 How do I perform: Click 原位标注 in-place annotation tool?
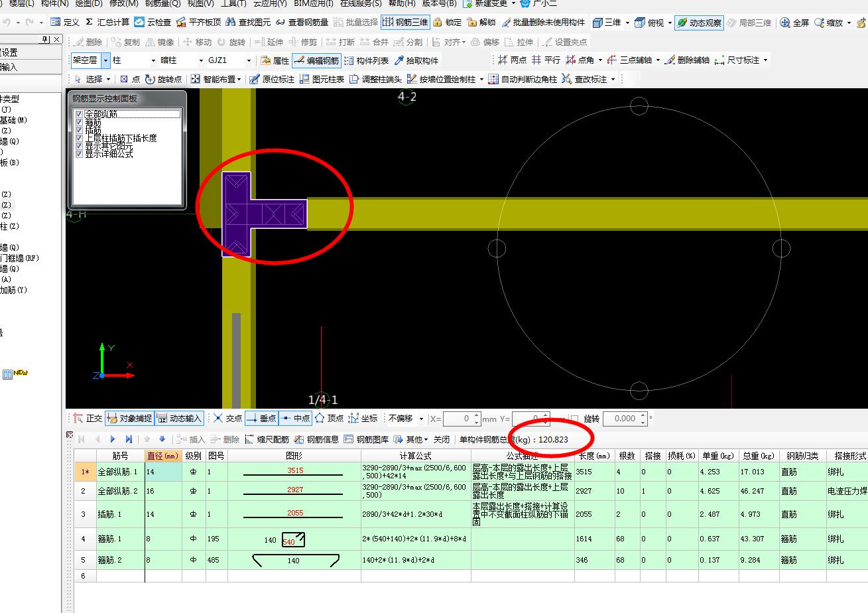(273, 79)
